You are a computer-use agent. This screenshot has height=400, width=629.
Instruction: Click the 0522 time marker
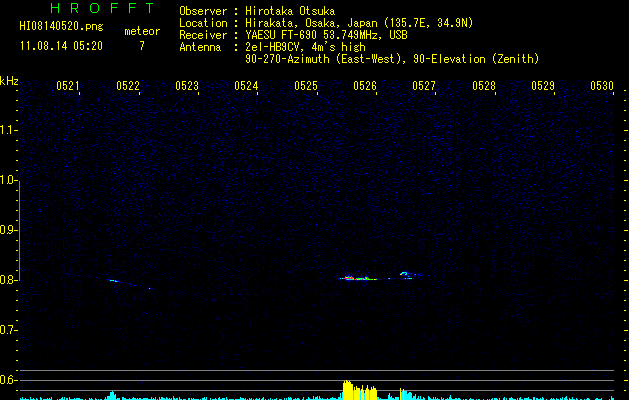(128, 86)
